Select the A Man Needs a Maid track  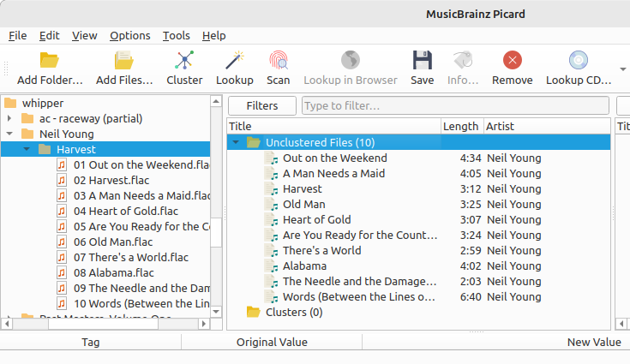333,173
